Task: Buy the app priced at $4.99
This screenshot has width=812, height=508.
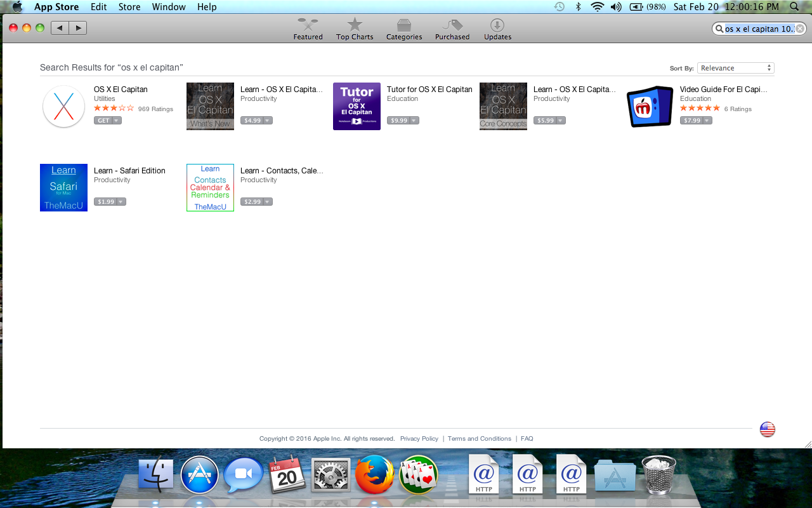Action: (x=252, y=121)
